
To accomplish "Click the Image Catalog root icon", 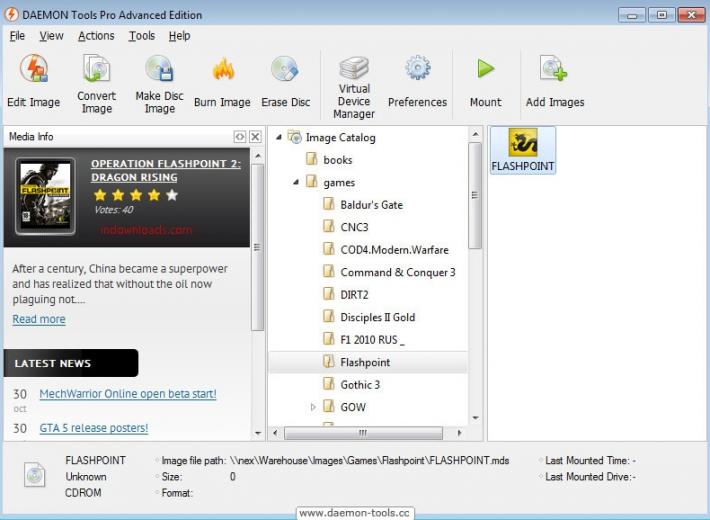I will pos(295,137).
